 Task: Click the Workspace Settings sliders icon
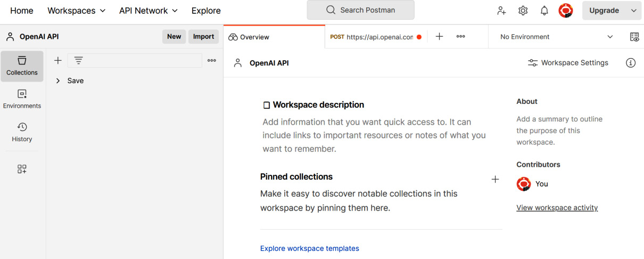coord(532,63)
